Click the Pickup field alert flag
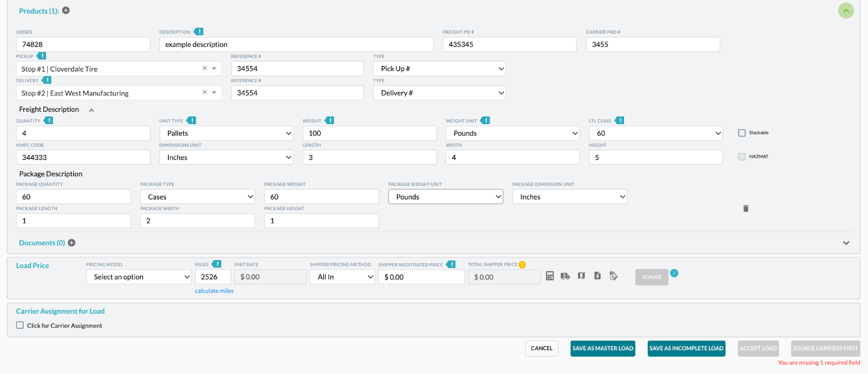 point(41,56)
